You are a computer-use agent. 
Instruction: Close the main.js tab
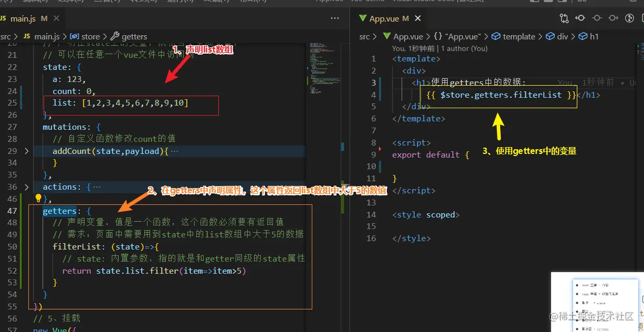click(x=56, y=18)
